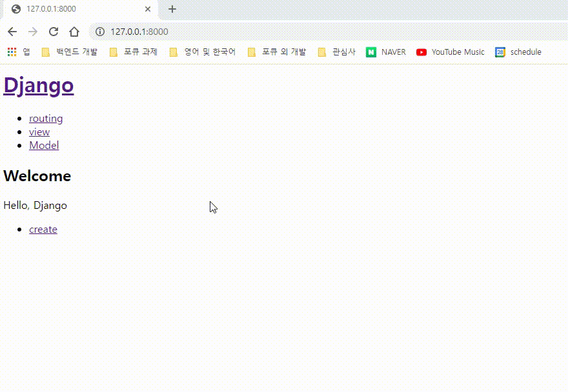Open the 관심사 bookmark folder
The height and width of the screenshot is (392, 568).
pos(336,52)
